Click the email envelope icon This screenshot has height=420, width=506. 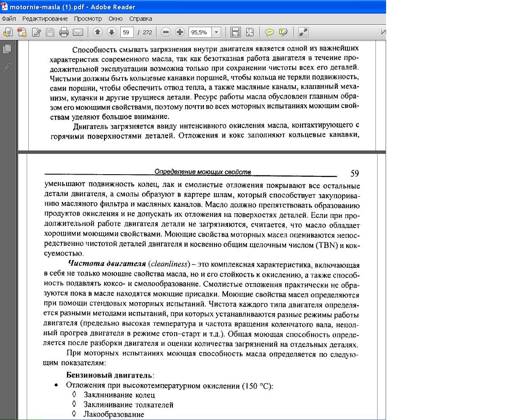coord(78,32)
